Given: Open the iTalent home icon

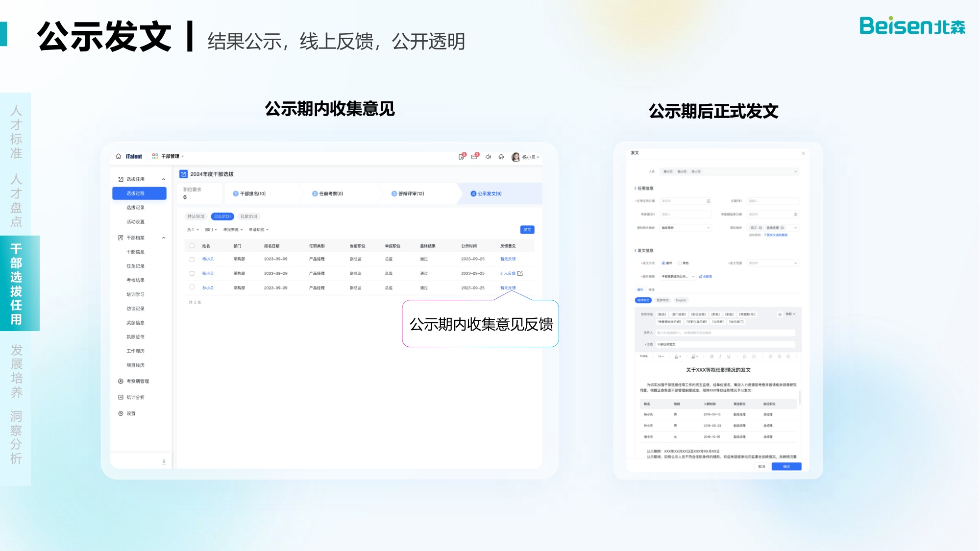Looking at the screenshot, I should point(118,157).
